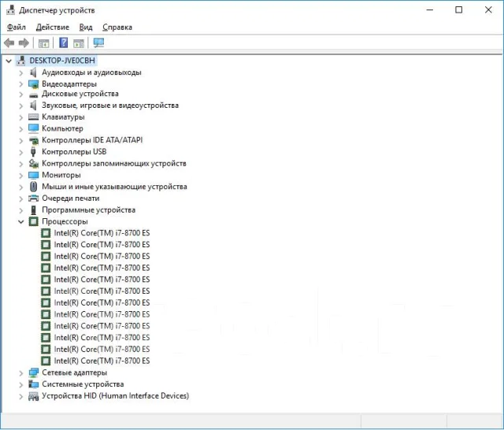Click the USB plug icon beside Контроллеры USB

point(33,152)
